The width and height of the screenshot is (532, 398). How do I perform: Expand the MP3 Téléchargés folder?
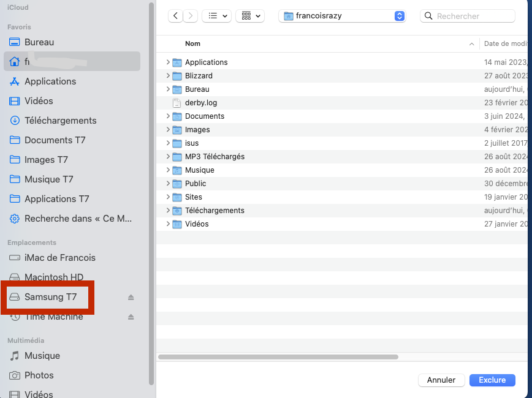[x=168, y=157]
